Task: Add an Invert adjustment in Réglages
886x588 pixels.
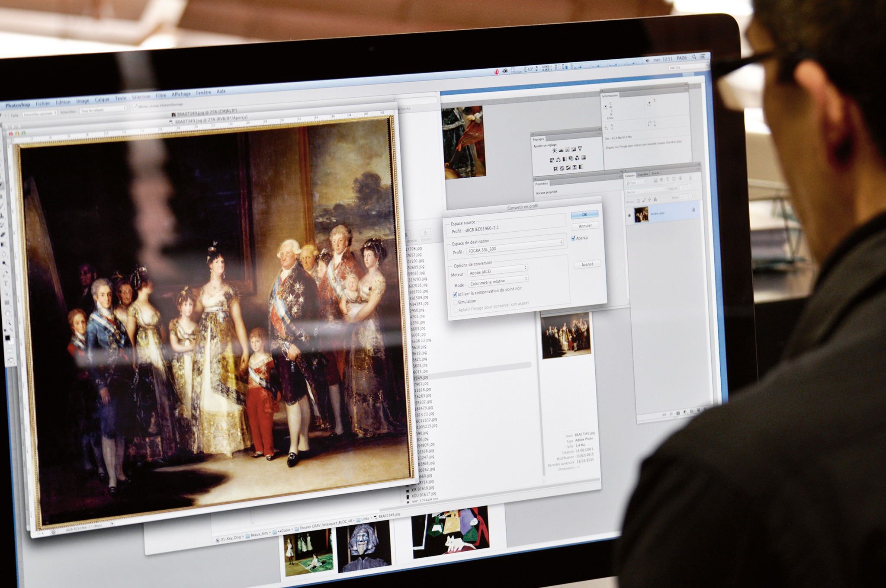Action: pyautogui.click(x=556, y=169)
